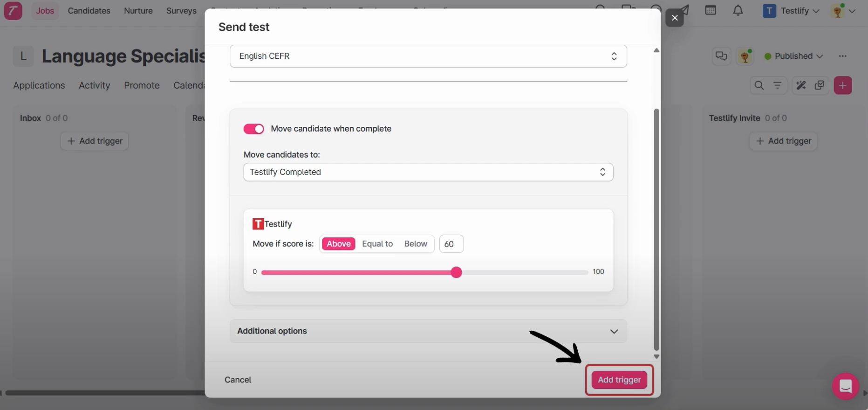The height and width of the screenshot is (410, 868).
Task: Click the red Testlify logo in dialog
Action: [258, 224]
